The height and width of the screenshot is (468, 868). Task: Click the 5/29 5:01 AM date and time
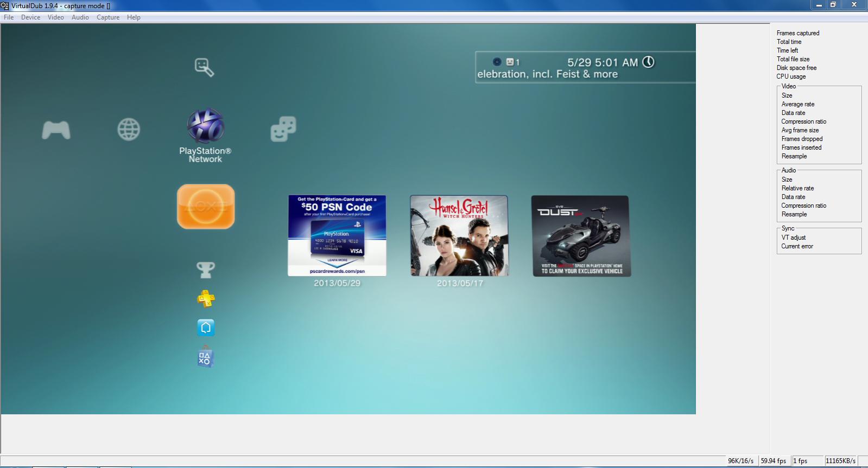[603, 62]
